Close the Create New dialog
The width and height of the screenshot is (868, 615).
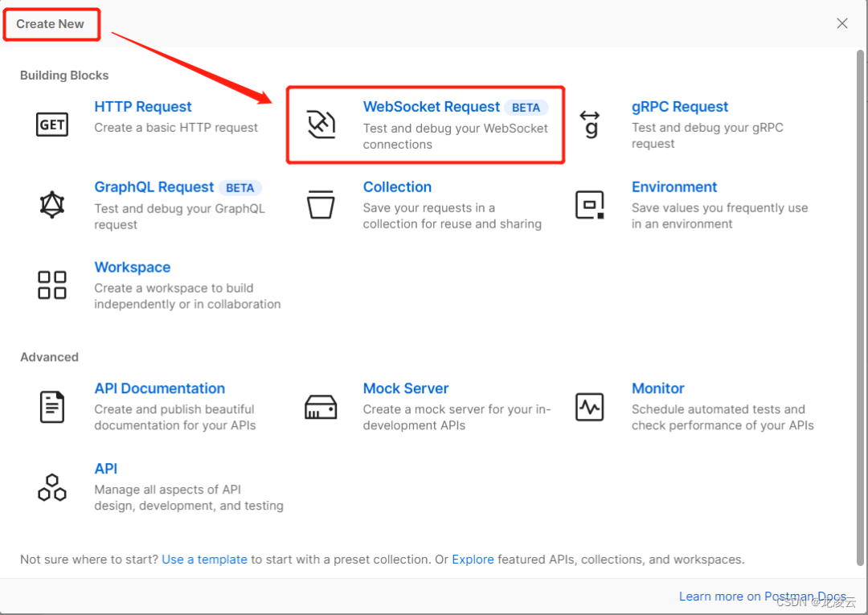pos(841,23)
